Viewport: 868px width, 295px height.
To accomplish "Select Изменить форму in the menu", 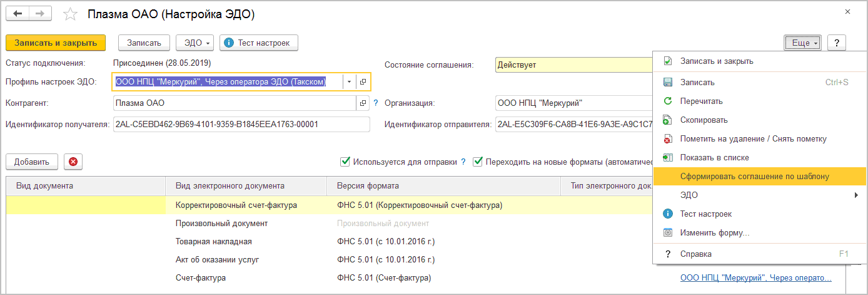I will [715, 233].
